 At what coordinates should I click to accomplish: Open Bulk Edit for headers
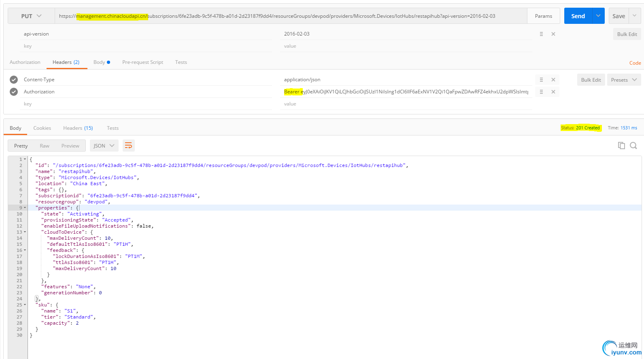click(x=591, y=80)
